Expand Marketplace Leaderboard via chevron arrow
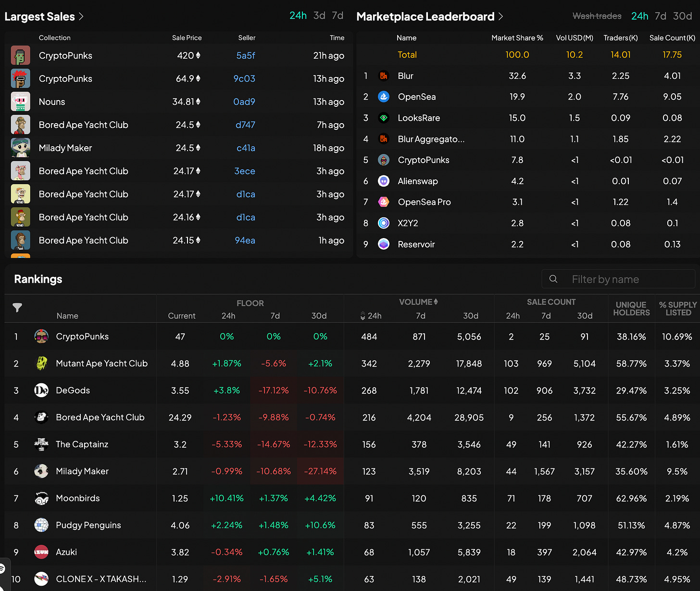Image resolution: width=700 pixels, height=591 pixels. (x=500, y=16)
